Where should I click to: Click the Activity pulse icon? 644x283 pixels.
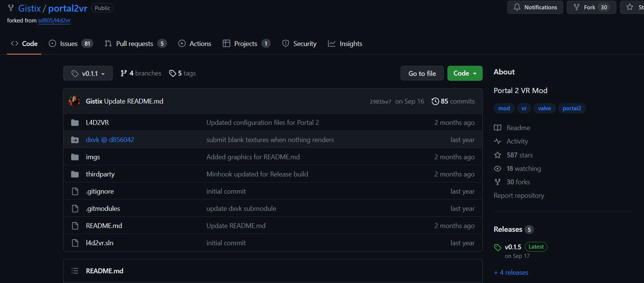click(498, 141)
